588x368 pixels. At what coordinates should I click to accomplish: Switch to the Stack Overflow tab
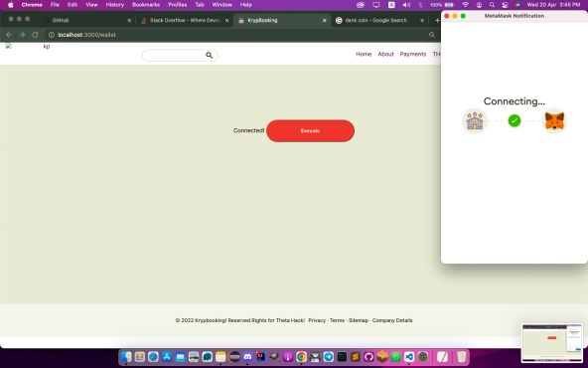pyautogui.click(x=185, y=20)
